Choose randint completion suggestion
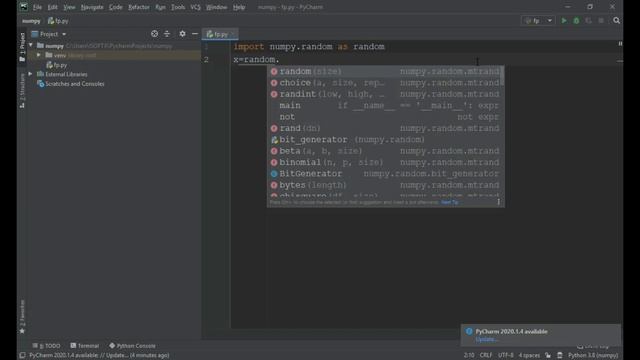 click(x=385, y=94)
